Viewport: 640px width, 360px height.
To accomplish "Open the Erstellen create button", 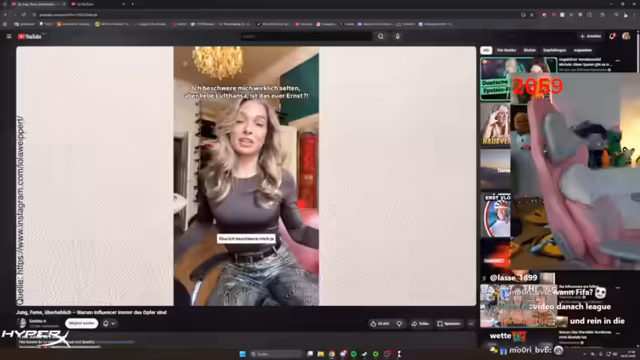I will pos(590,36).
